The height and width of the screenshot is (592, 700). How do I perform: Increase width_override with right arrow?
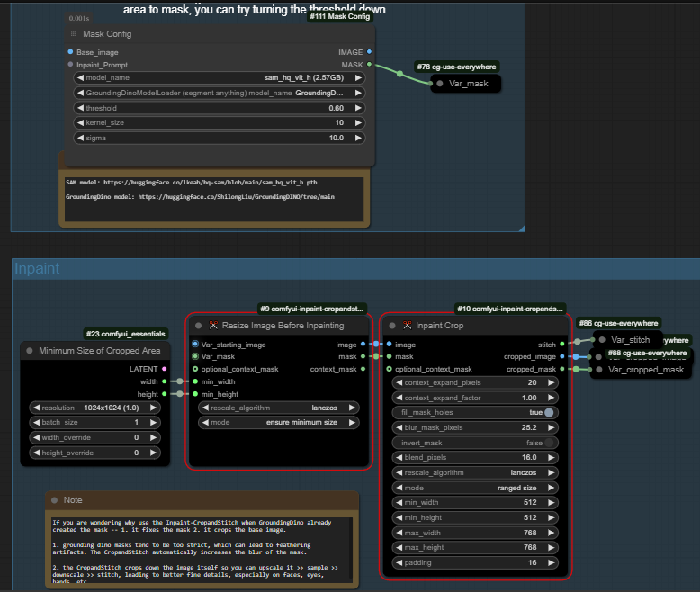[154, 437]
